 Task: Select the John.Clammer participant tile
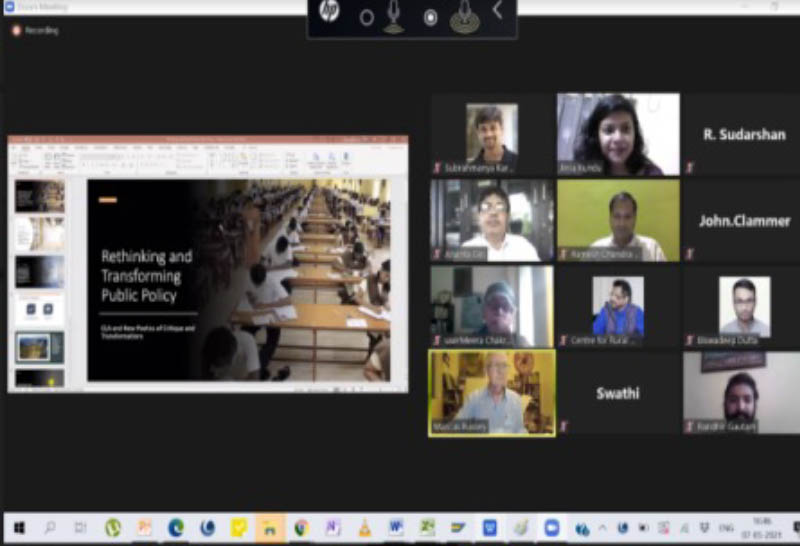pos(743,221)
